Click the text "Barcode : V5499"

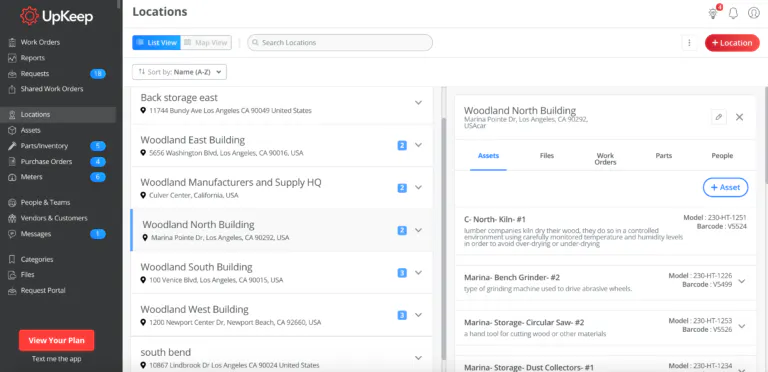tap(707, 285)
